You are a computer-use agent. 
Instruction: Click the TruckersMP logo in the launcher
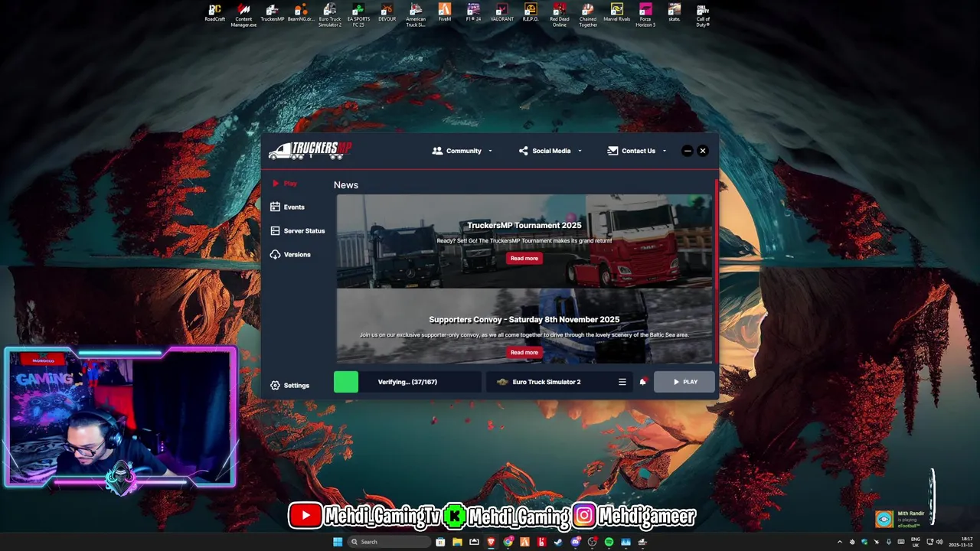tap(310, 150)
